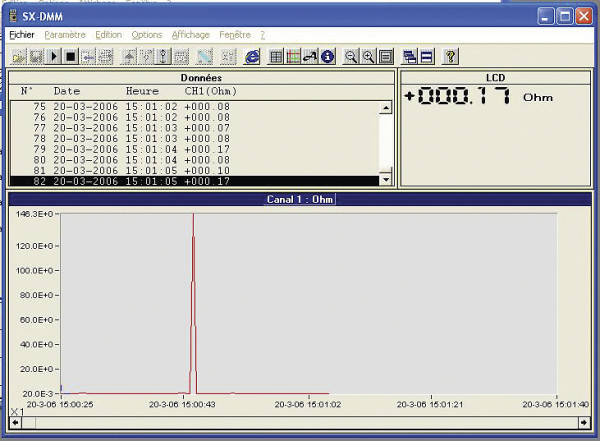Click the 'CH1(Ohm)' column header
This screenshot has height=441, width=600.
coord(210,91)
